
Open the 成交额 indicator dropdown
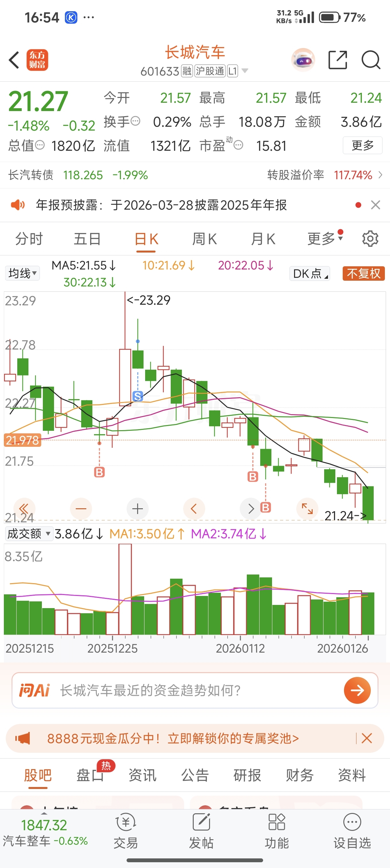pos(29,534)
